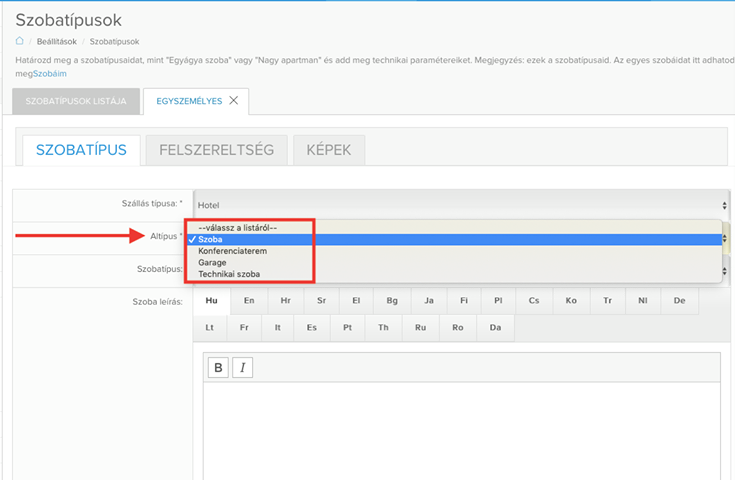
Task: Select Hr language tab
Action: point(285,301)
